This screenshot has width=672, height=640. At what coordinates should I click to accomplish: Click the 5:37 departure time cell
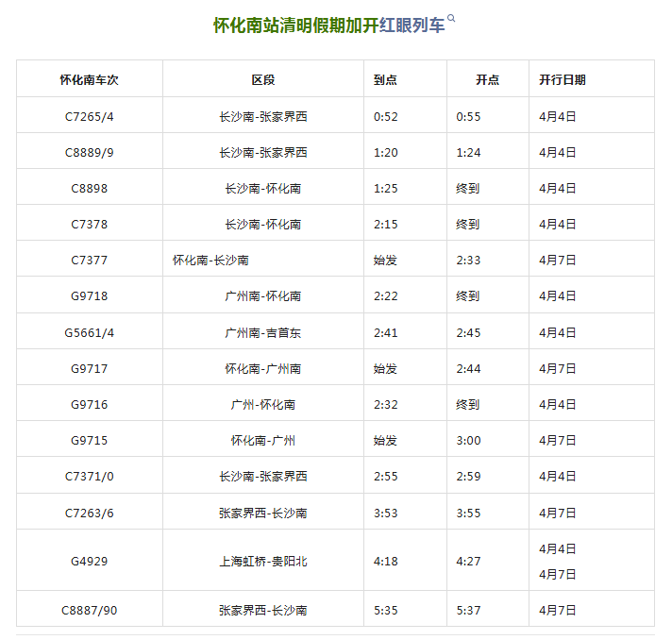pyautogui.click(x=468, y=610)
